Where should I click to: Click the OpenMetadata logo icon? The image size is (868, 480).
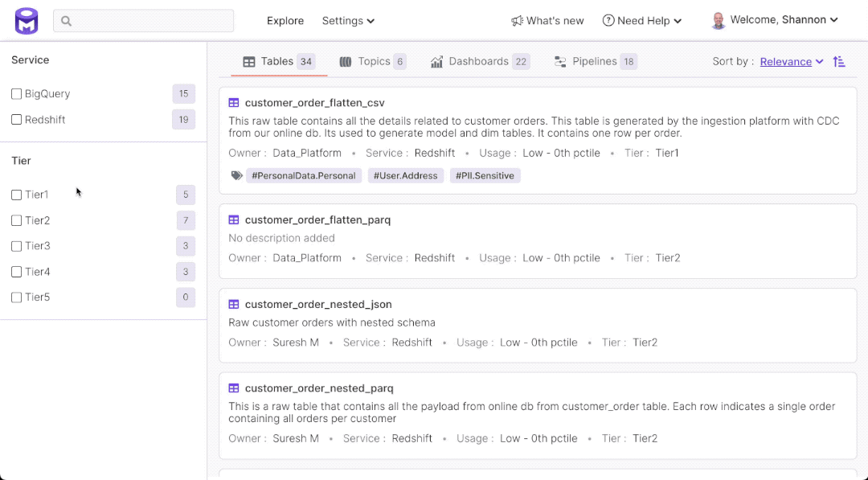coord(27,21)
